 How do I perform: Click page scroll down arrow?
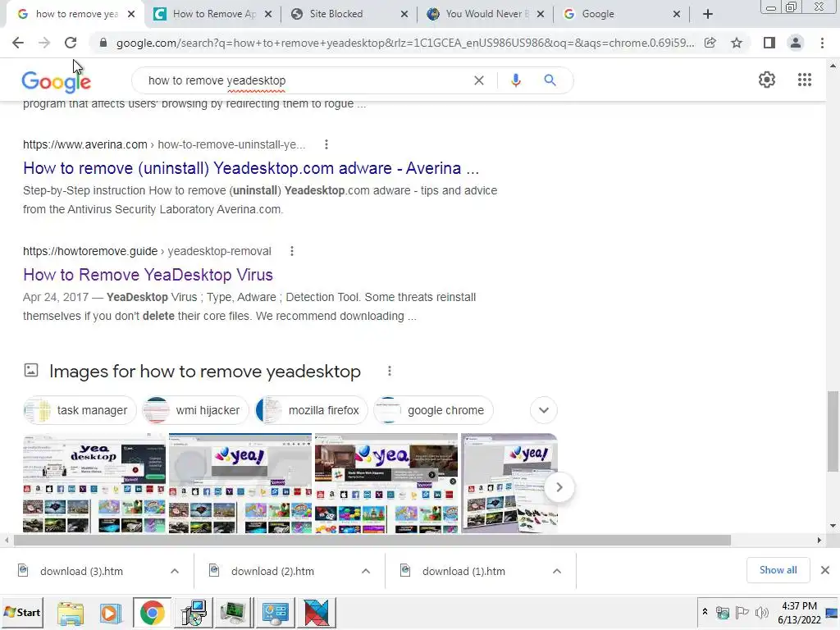(832, 526)
